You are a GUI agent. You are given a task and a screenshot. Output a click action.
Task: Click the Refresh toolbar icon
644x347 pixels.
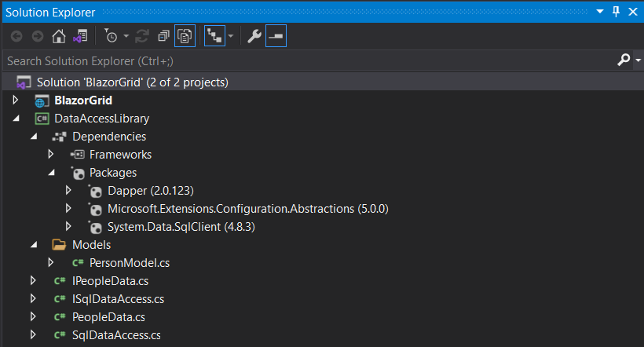(x=142, y=36)
